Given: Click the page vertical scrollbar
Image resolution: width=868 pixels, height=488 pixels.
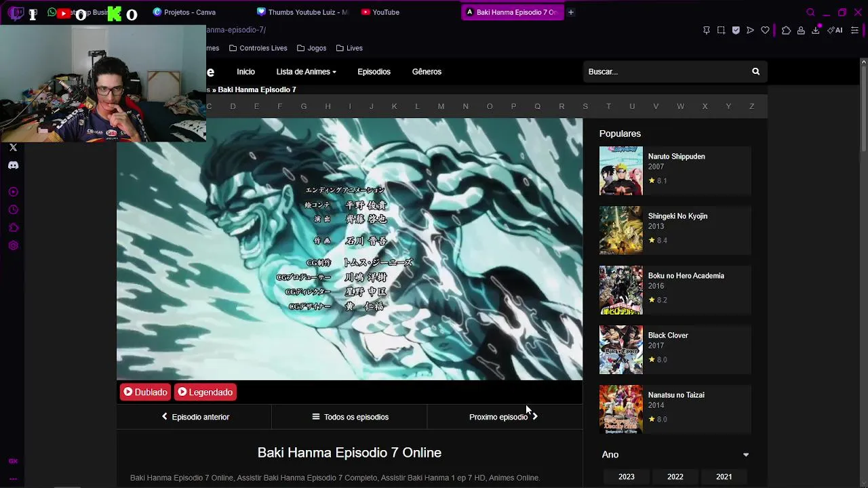Looking at the screenshot, I should [x=863, y=108].
